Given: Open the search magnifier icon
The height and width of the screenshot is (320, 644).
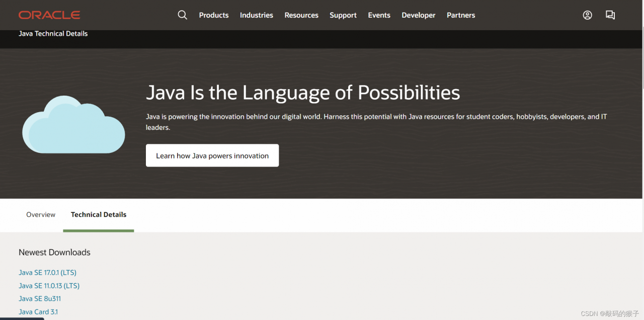Looking at the screenshot, I should click(183, 15).
